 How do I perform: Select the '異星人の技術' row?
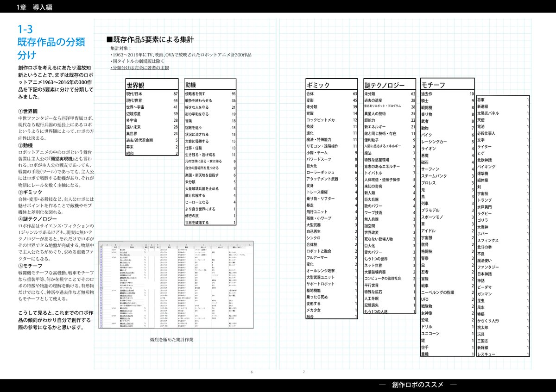click(x=390, y=113)
